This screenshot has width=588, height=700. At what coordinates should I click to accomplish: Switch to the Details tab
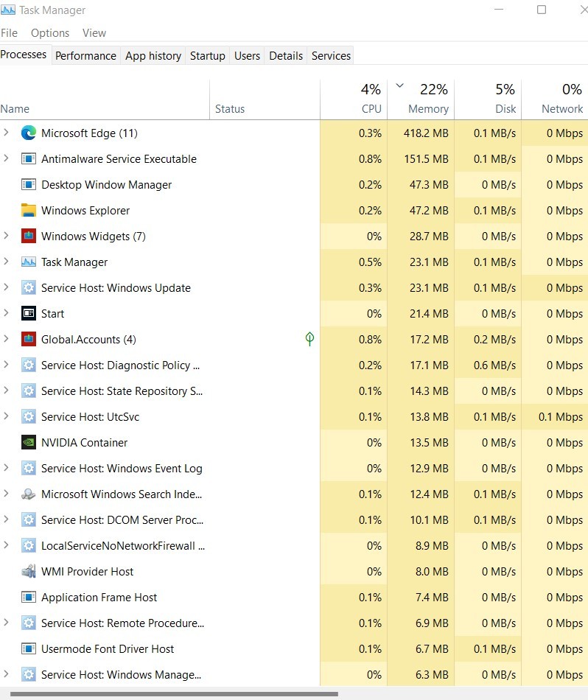pos(286,56)
